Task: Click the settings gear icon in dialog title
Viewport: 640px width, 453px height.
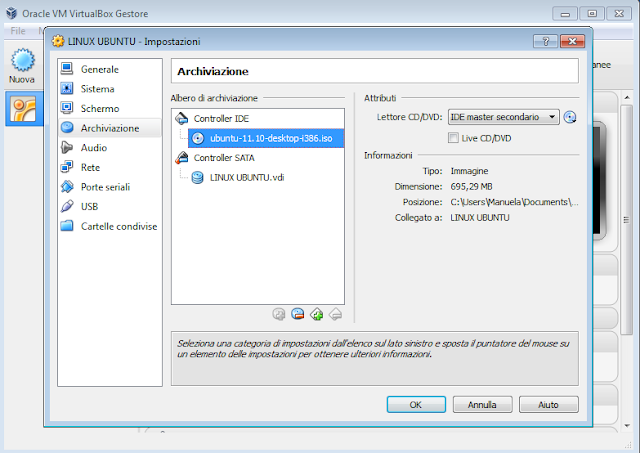Action: point(58,41)
